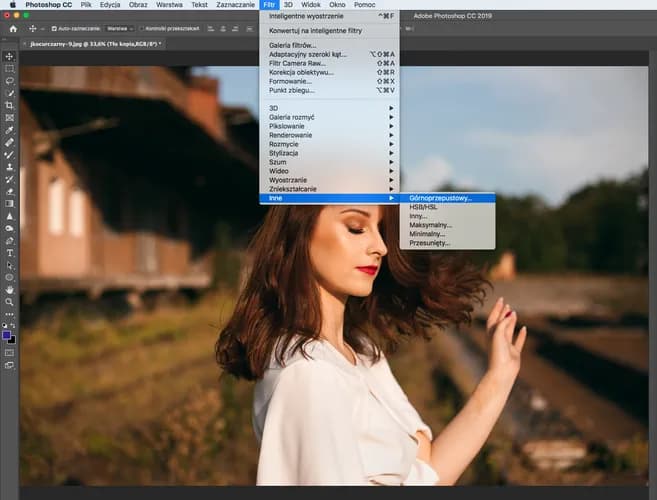Select the Zoom magnifier tool

click(x=10, y=301)
